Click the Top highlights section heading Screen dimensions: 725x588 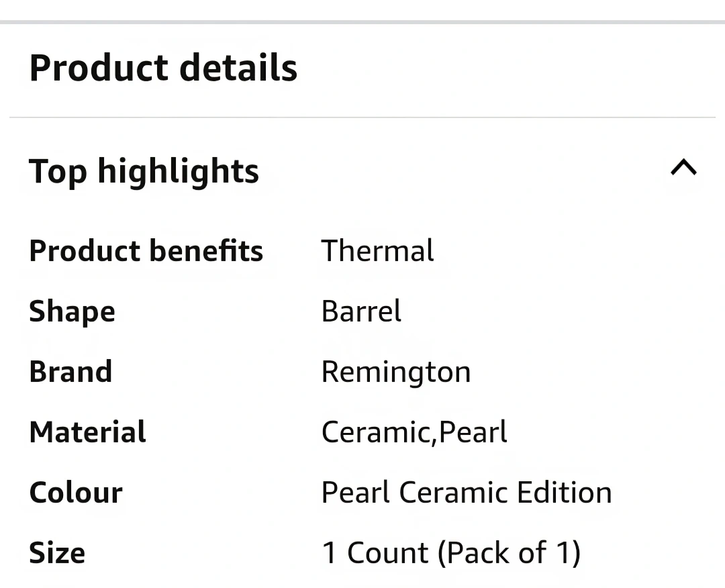tap(144, 170)
